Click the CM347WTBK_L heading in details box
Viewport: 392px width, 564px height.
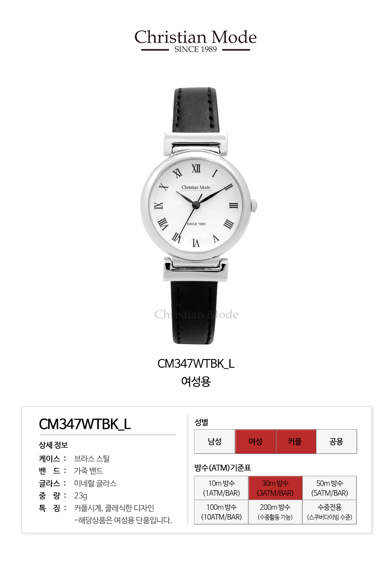pyautogui.click(x=85, y=424)
